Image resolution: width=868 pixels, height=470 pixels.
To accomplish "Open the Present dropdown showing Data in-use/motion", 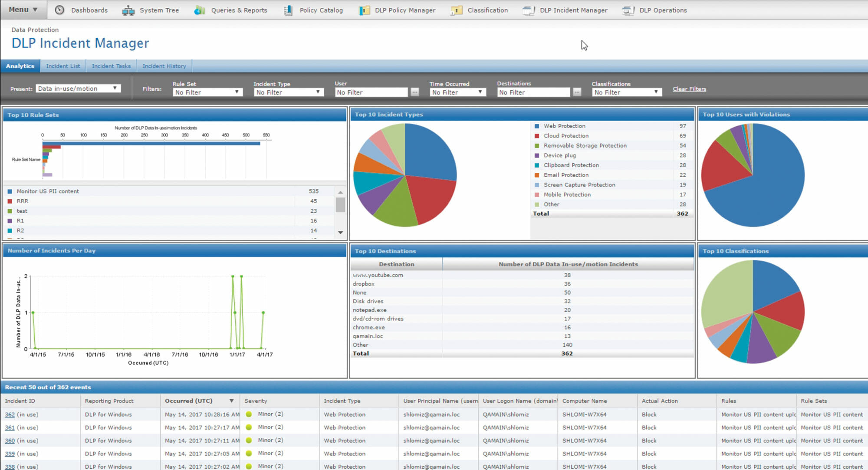I will [x=78, y=88].
